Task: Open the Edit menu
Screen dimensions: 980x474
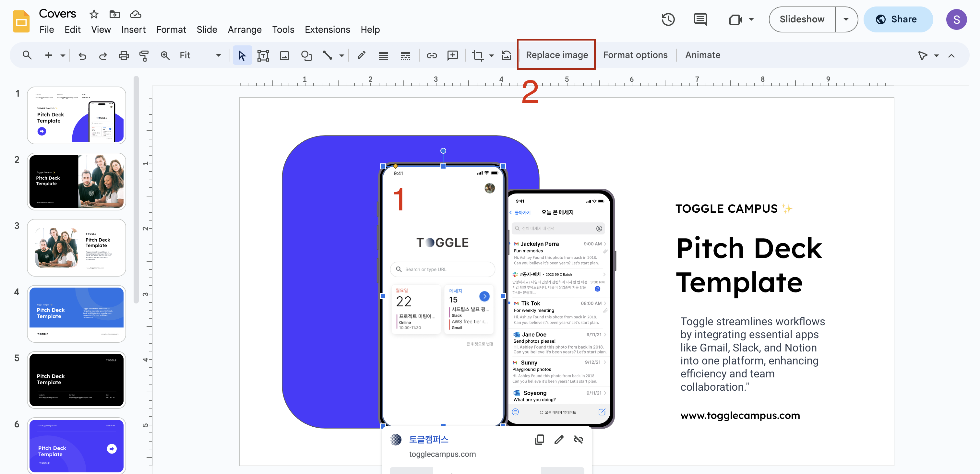Action: click(x=72, y=30)
